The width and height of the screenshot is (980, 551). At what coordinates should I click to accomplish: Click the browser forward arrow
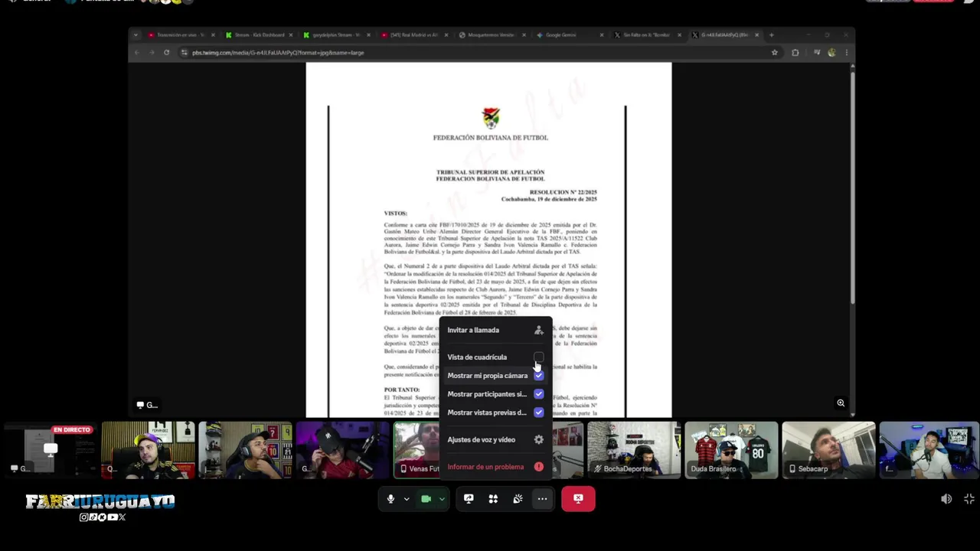[x=152, y=53]
